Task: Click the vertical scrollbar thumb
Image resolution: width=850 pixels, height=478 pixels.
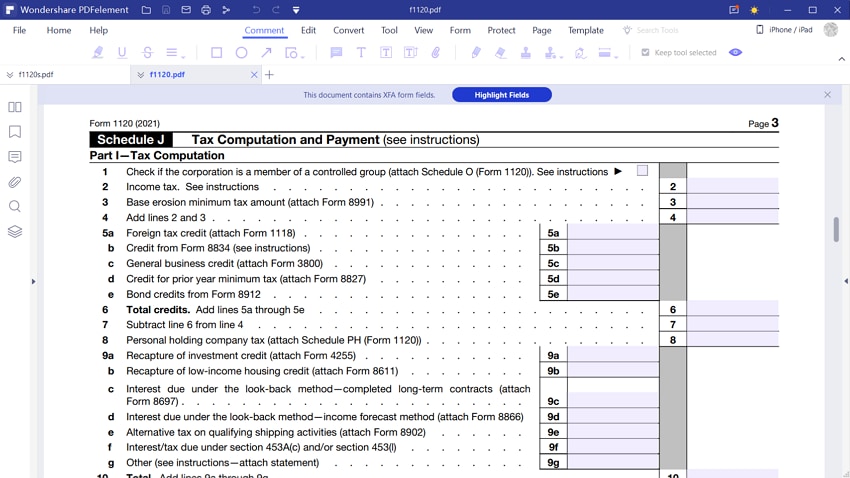Action: click(836, 229)
